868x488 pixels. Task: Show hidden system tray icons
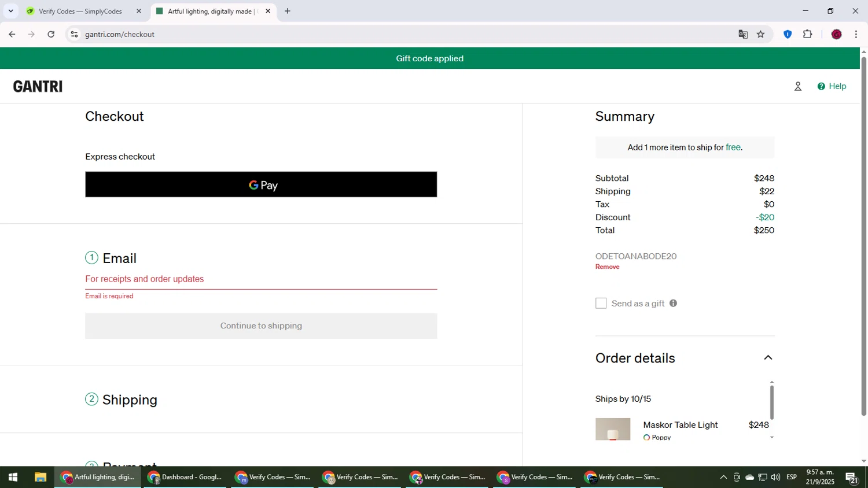click(723, 478)
